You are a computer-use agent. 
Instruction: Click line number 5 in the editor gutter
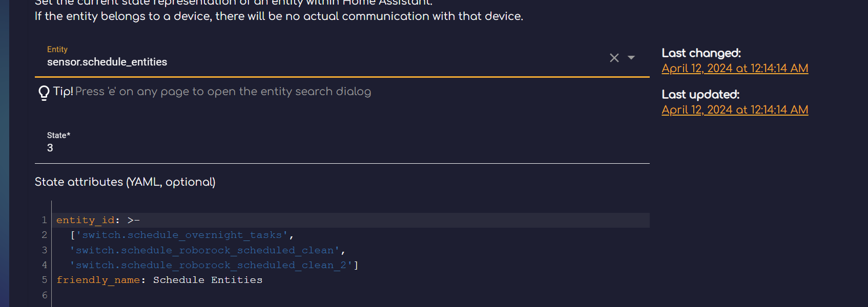[44, 280]
